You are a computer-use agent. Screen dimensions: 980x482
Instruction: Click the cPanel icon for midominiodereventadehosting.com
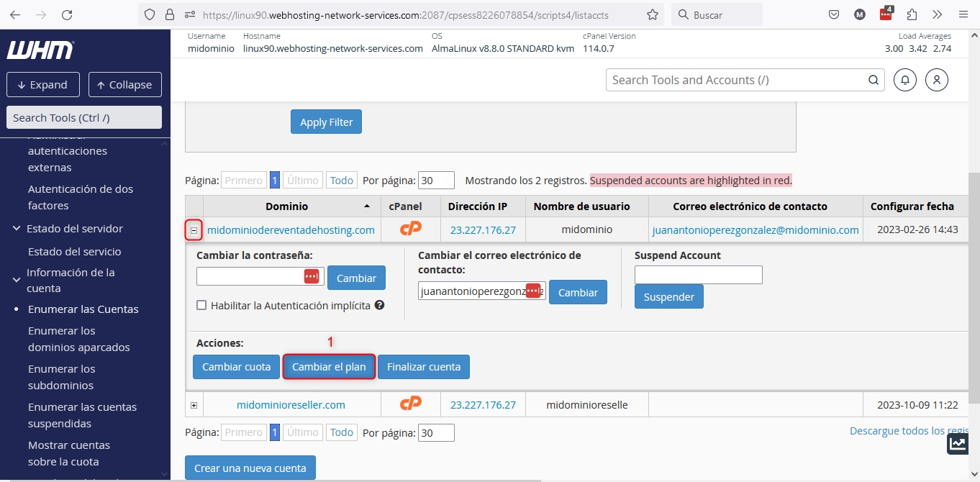click(x=410, y=229)
